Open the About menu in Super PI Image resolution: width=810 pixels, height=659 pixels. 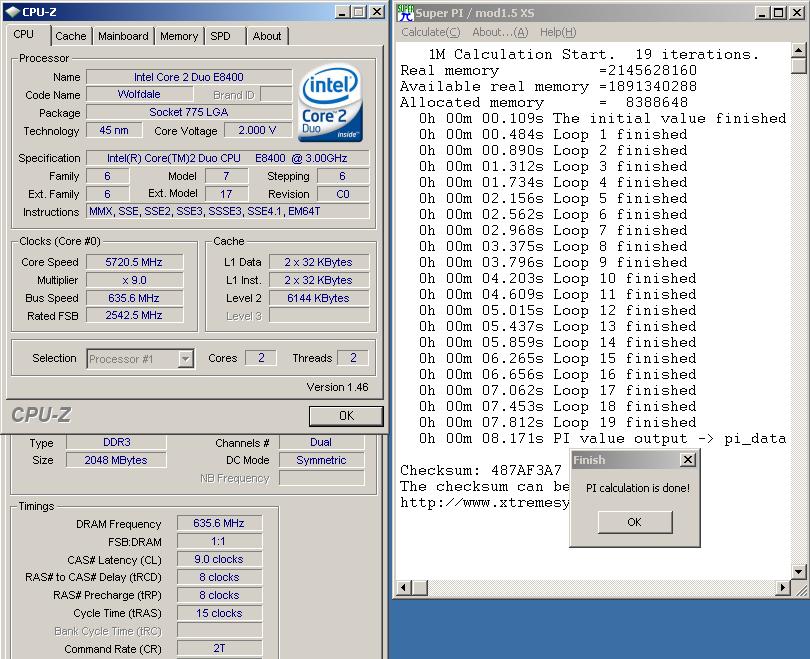[500, 32]
